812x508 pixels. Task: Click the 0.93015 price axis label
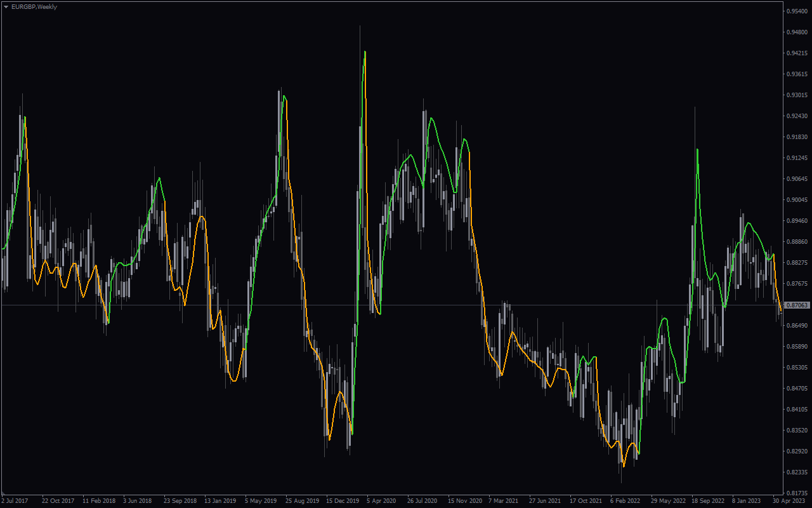pyautogui.click(x=797, y=95)
